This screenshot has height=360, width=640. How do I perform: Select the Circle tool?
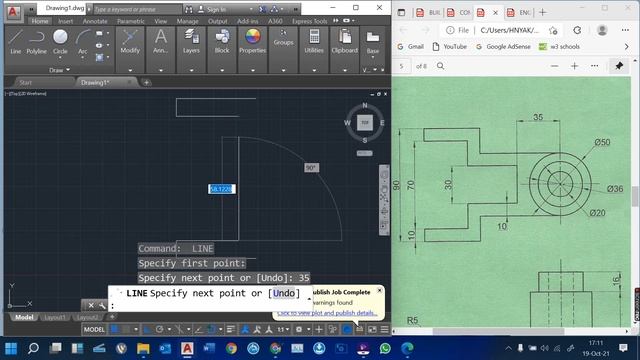pos(60,42)
